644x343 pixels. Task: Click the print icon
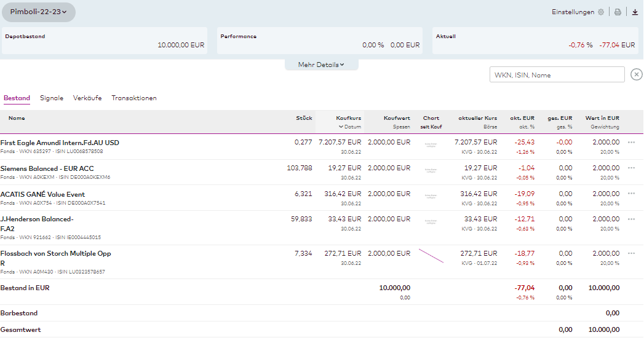tap(618, 12)
